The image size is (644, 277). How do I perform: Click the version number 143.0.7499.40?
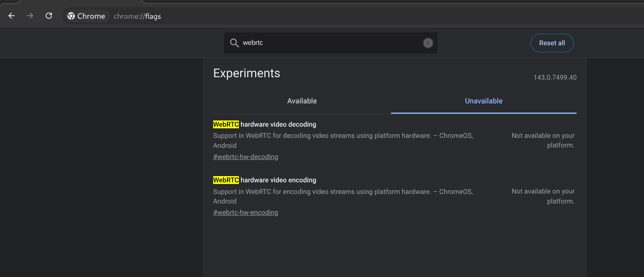tap(555, 78)
